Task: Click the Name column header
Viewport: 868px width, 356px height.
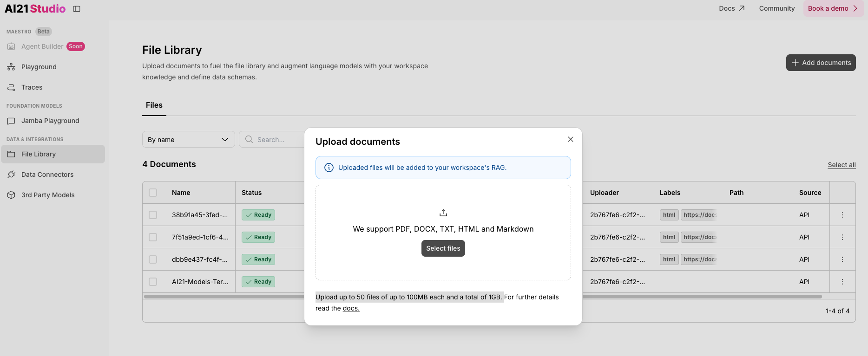Action: (181, 193)
